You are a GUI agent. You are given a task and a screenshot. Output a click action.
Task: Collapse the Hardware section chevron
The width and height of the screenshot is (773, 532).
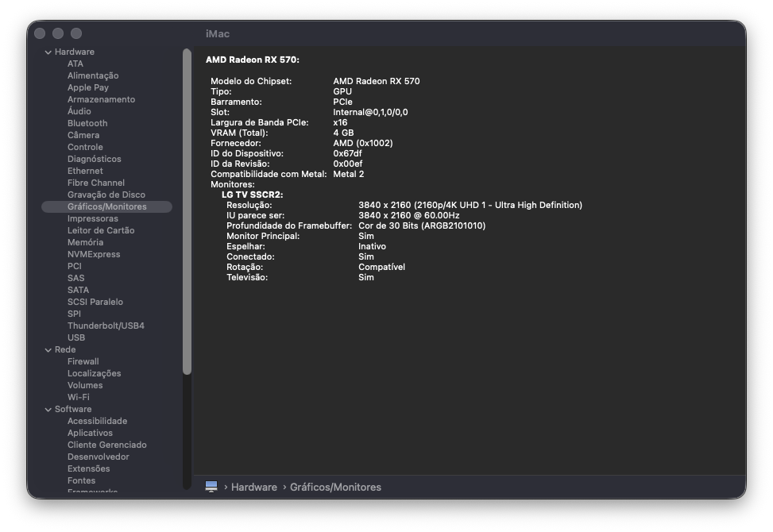[48, 52]
